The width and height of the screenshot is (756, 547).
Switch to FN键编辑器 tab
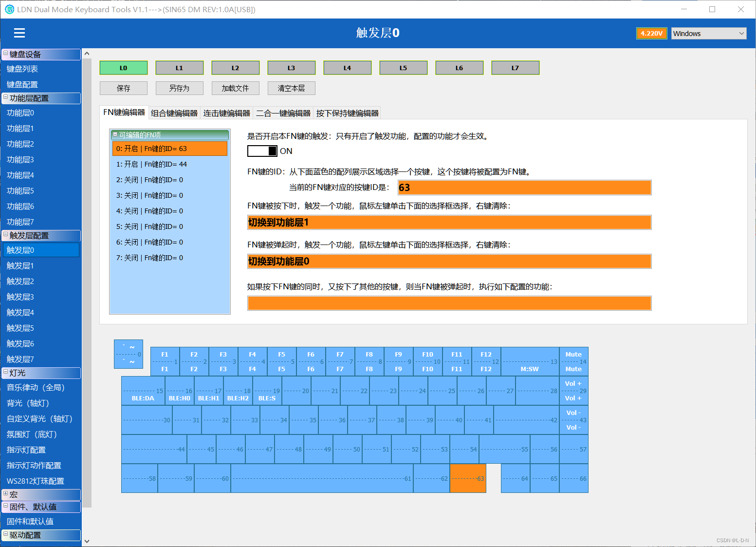point(124,113)
